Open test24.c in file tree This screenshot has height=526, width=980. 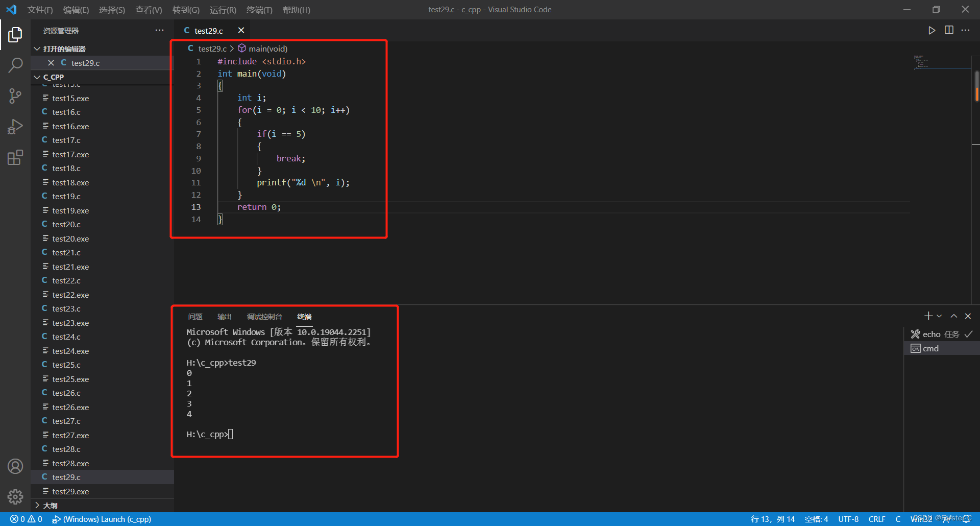[102, 337]
